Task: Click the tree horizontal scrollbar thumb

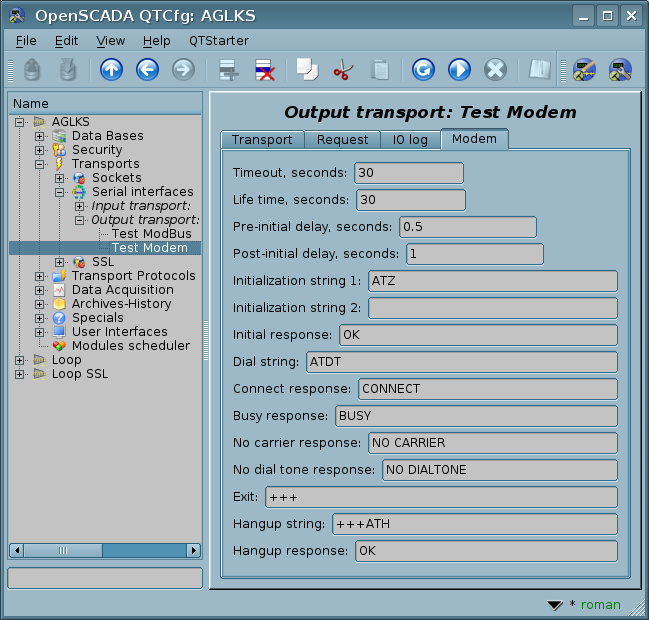Action: [63, 550]
